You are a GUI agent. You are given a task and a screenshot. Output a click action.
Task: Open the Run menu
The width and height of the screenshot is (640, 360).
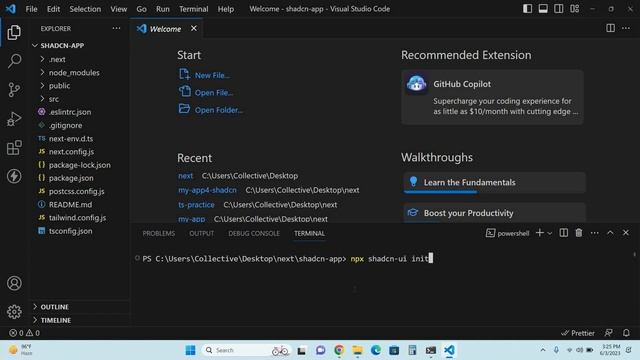pyautogui.click(x=162, y=9)
